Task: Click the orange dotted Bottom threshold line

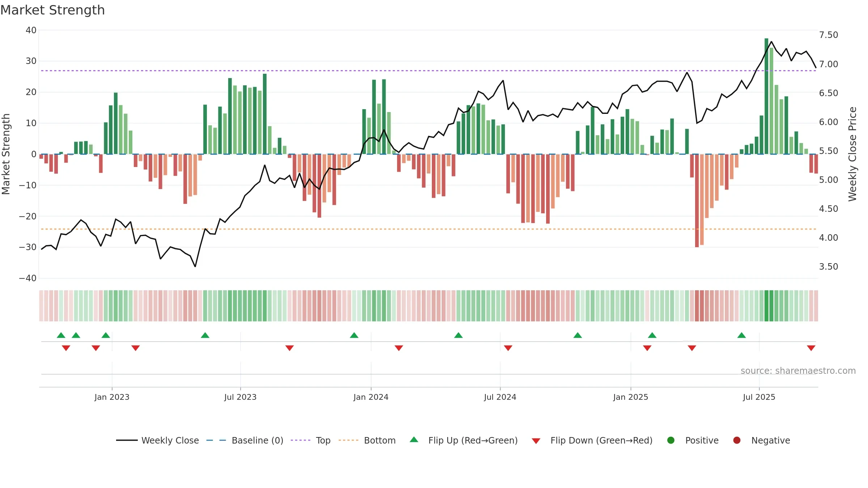Action: click(x=429, y=229)
